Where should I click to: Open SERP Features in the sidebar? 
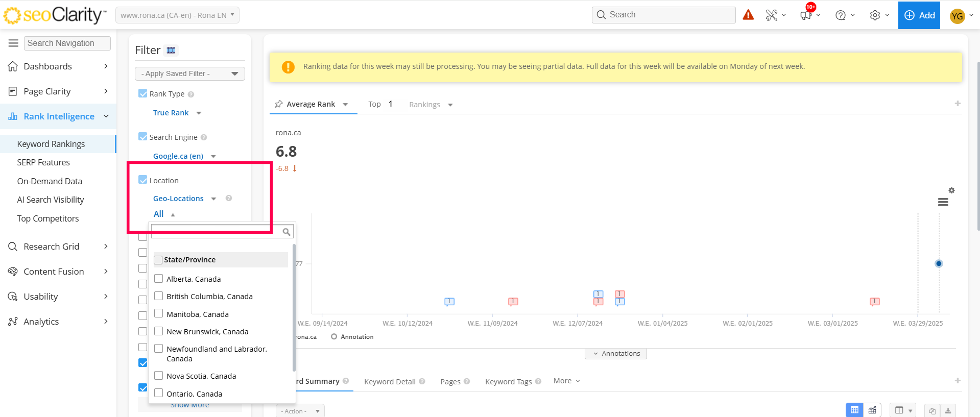[x=43, y=162]
